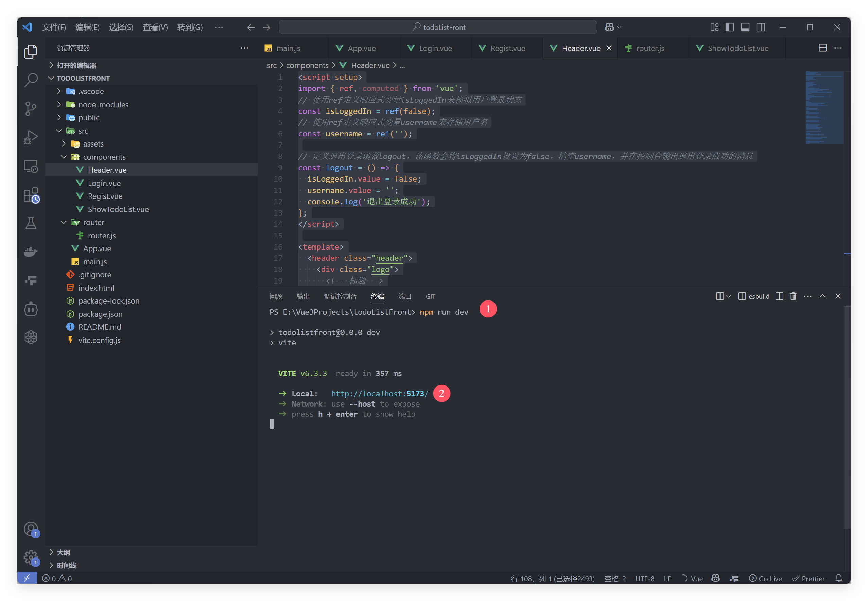Viewport: 868px width, 601px height.
Task: Open the Testing flask view
Action: (31, 223)
